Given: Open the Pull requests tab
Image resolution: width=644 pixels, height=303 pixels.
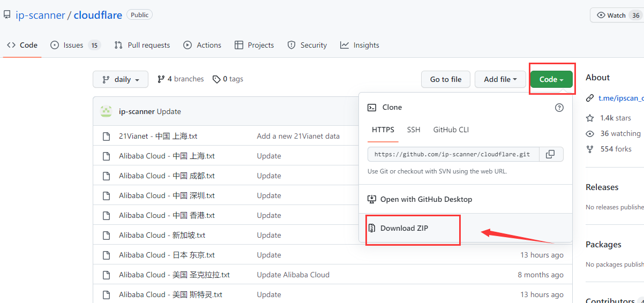Looking at the screenshot, I should coord(142,45).
